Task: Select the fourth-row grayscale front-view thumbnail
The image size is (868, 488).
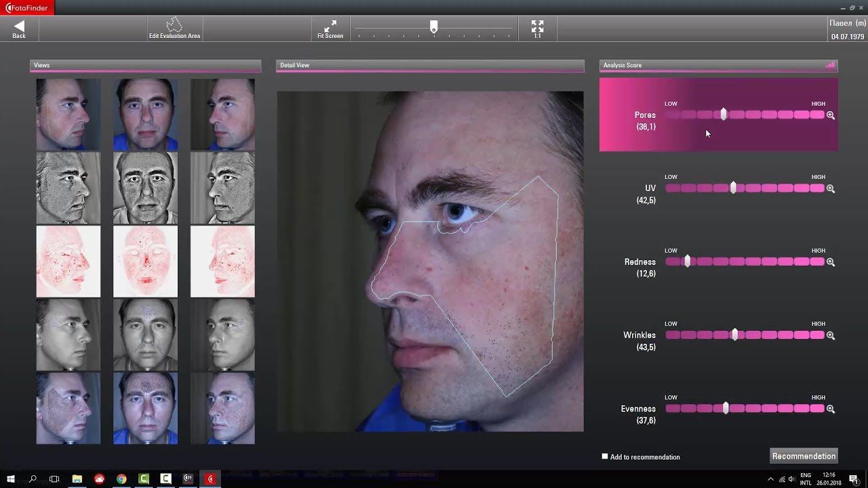Action: (x=145, y=335)
